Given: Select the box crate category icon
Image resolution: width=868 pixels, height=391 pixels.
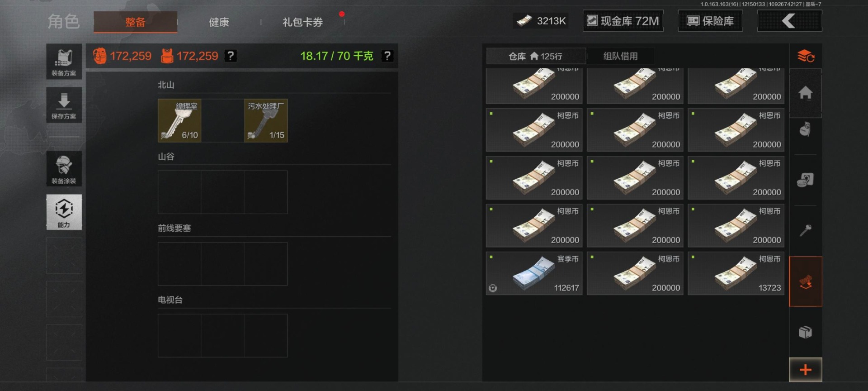Looking at the screenshot, I should pyautogui.click(x=806, y=332).
